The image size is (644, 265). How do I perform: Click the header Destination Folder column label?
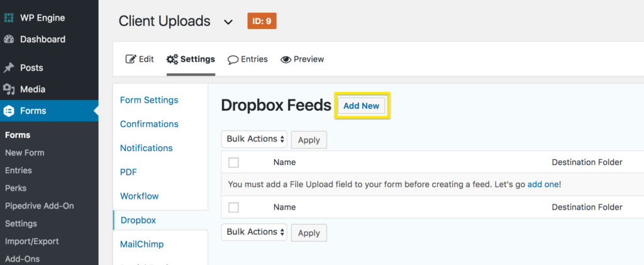pos(587,162)
